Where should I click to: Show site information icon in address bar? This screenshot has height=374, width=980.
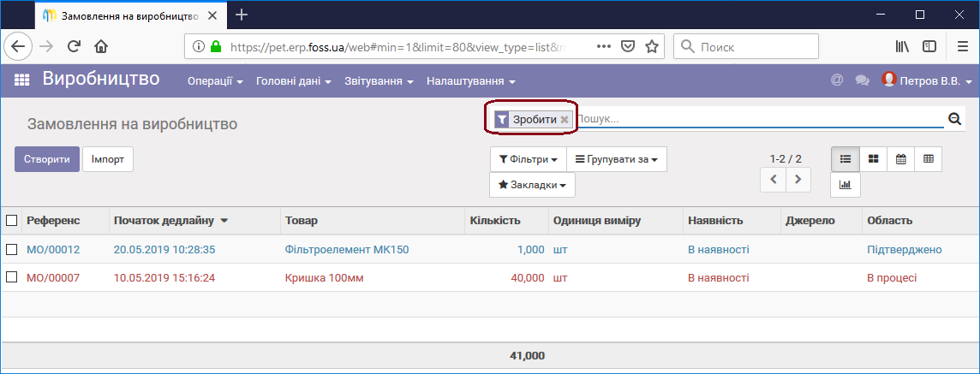[x=199, y=46]
